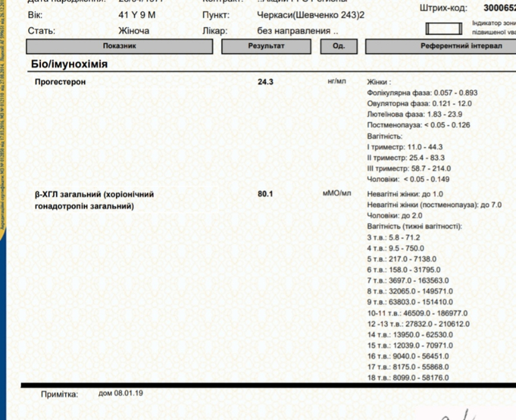Select the hCG result value 80.1
The image size is (516, 420).
point(265,194)
